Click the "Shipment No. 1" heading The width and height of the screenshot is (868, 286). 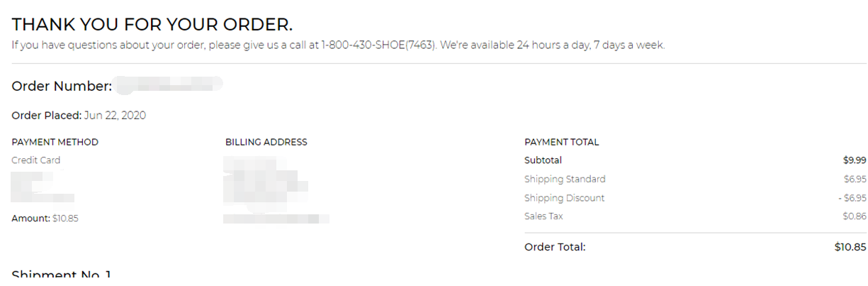coord(62,275)
